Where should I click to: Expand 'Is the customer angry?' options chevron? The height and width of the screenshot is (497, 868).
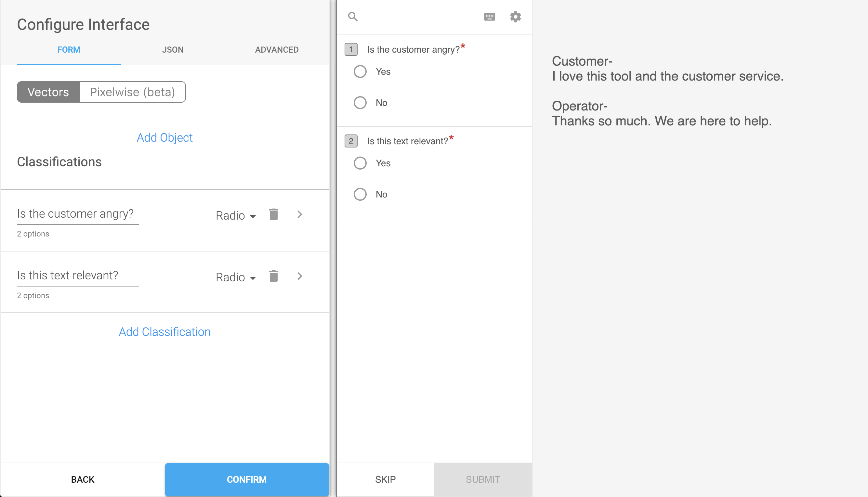pyautogui.click(x=300, y=214)
